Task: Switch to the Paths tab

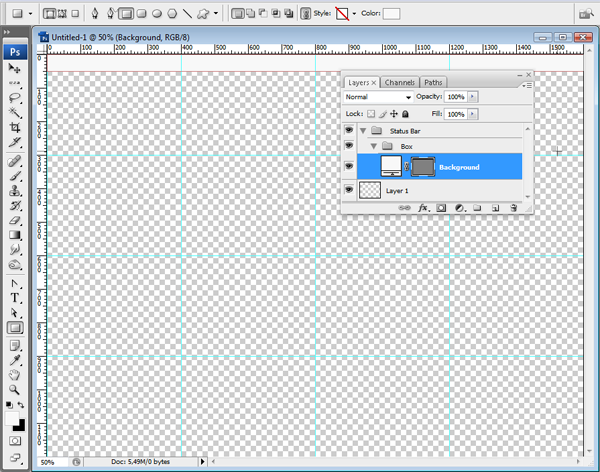Action: [x=433, y=82]
